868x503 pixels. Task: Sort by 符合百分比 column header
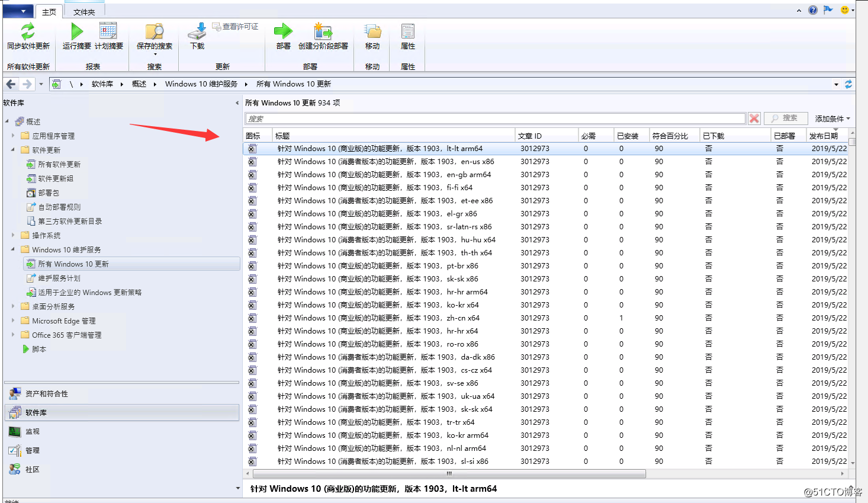[x=675, y=136]
